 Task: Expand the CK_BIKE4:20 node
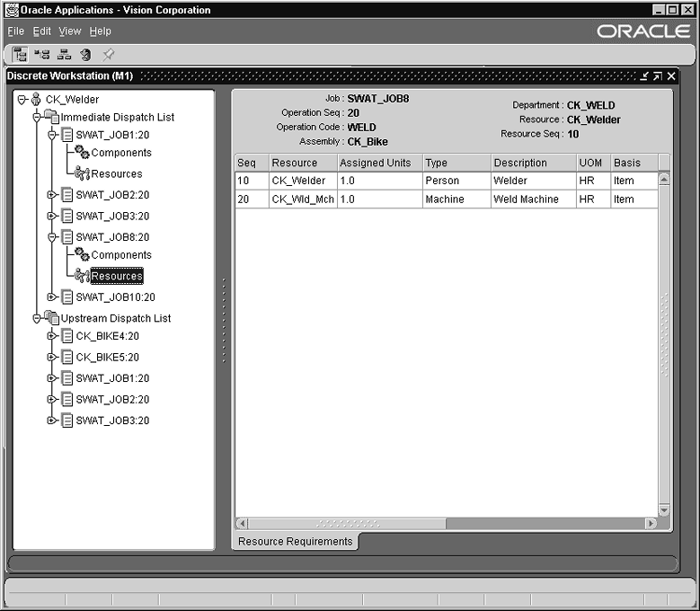coord(52,336)
